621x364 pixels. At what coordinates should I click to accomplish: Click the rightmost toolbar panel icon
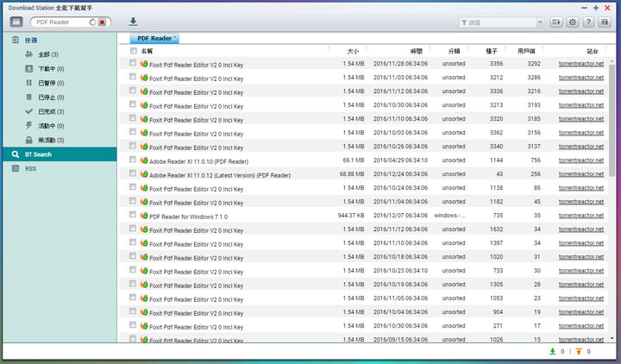click(x=605, y=22)
